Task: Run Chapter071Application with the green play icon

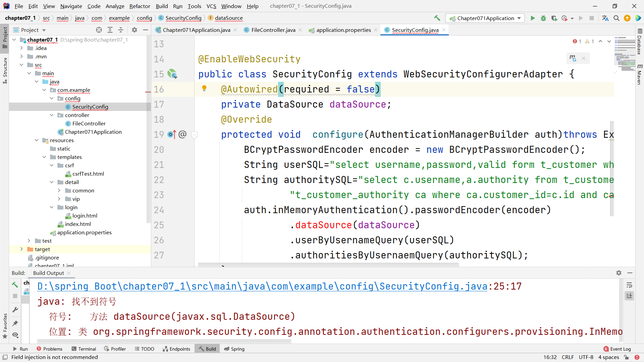Action: (533, 18)
